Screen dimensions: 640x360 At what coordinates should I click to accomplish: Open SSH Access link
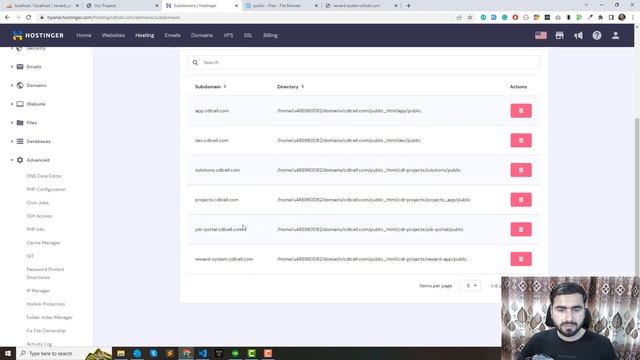(39, 216)
